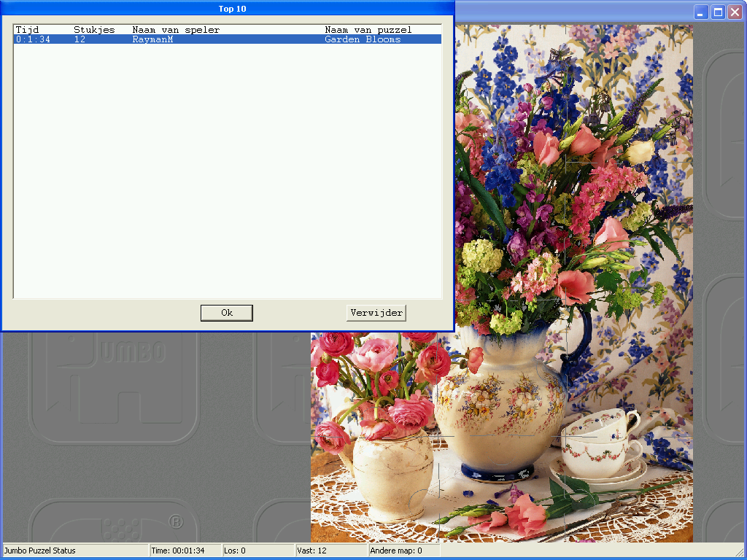Click the Ok button in Top 10 dialog
Screen dimensions: 747x560
(x=227, y=313)
